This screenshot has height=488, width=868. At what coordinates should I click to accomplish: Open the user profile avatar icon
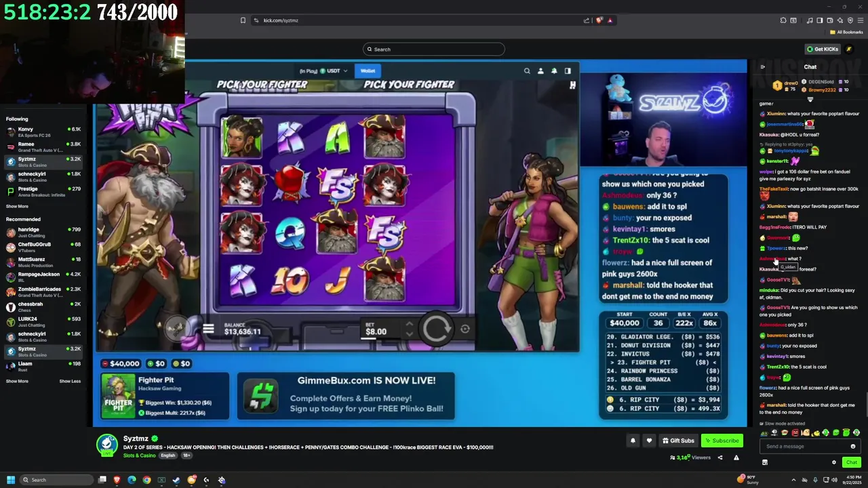pos(849,49)
